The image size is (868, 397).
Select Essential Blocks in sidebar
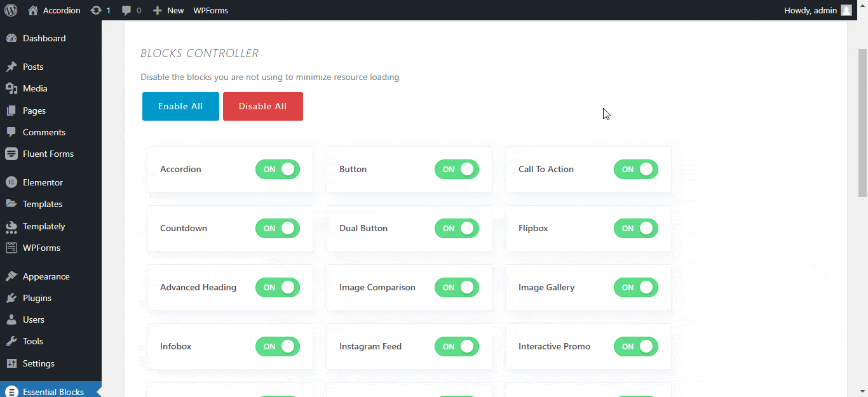tap(51, 389)
